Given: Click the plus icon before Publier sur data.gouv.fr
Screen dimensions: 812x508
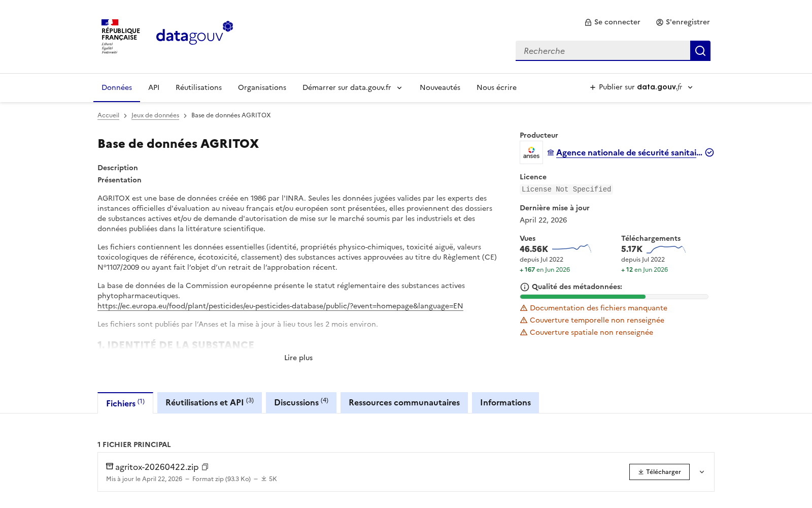Looking at the screenshot, I should click(593, 87).
